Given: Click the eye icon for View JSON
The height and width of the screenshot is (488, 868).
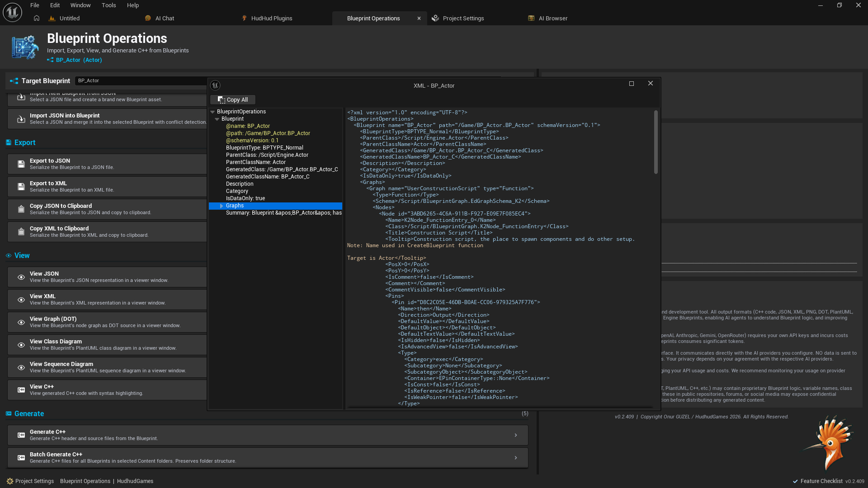Looking at the screenshot, I should tap(21, 277).
